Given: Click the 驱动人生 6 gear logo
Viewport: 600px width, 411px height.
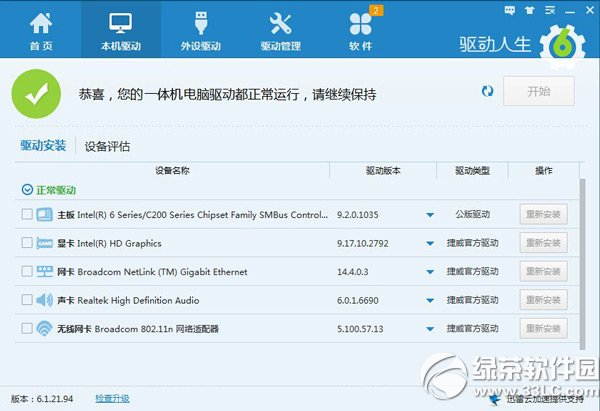Looking at the screenshot, I should (562, 45).
